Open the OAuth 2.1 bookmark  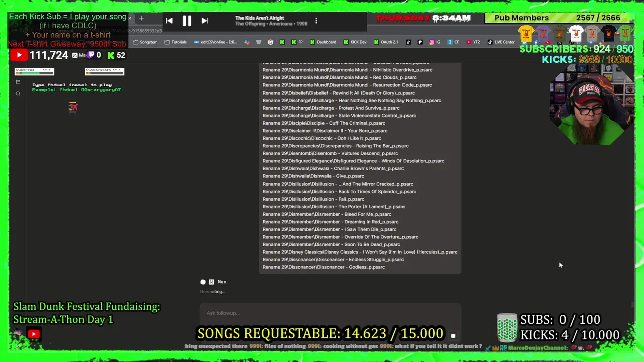385,42
